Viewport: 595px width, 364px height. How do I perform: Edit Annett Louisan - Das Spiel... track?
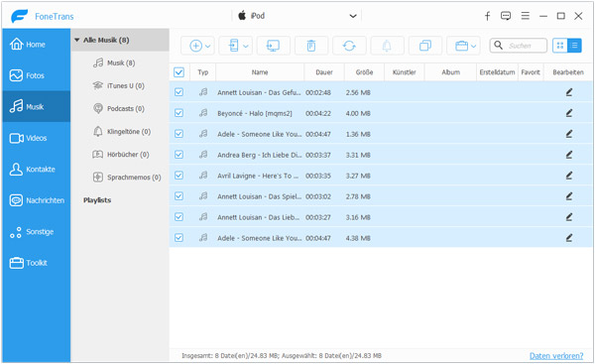(x=569, y=196)
